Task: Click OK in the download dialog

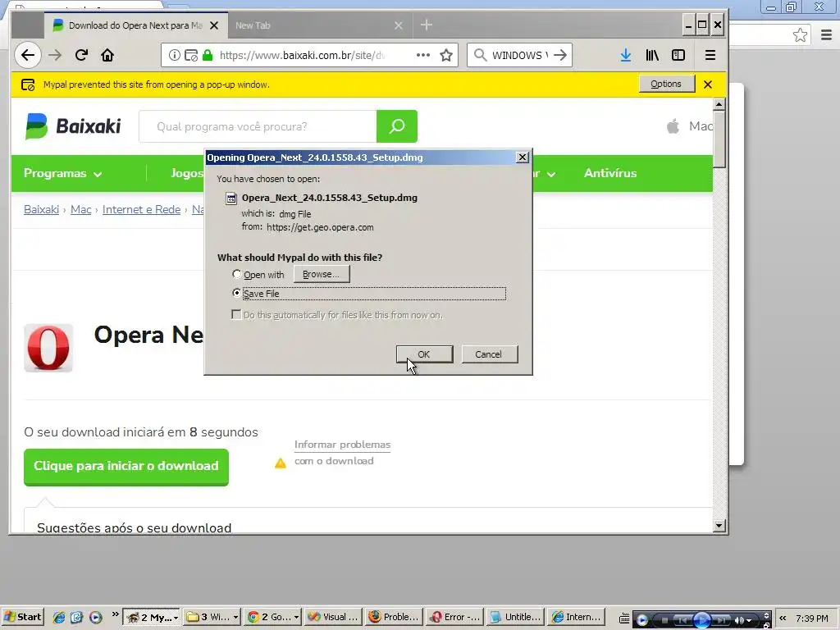Action: click(x=424, y=354)
